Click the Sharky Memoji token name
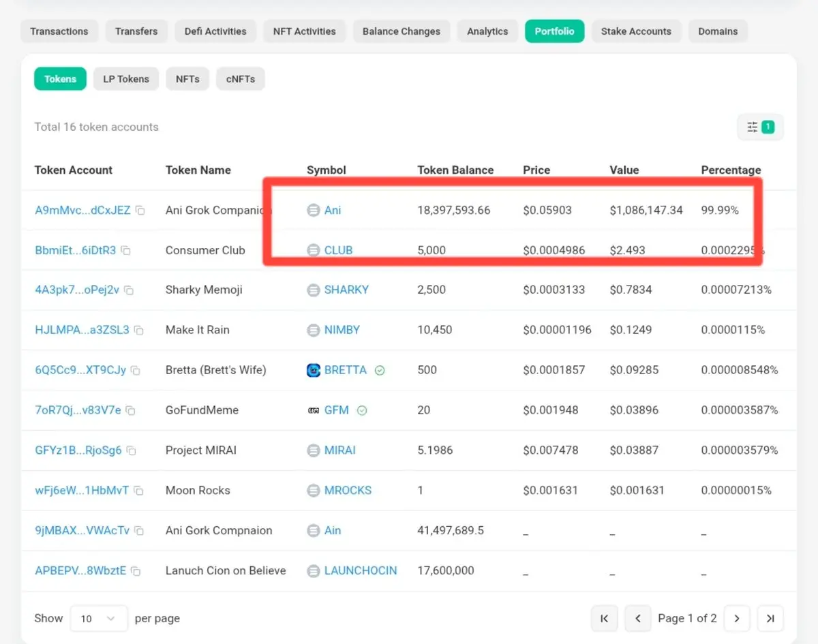Screen dimensions: 818x644 pos(204,290)
